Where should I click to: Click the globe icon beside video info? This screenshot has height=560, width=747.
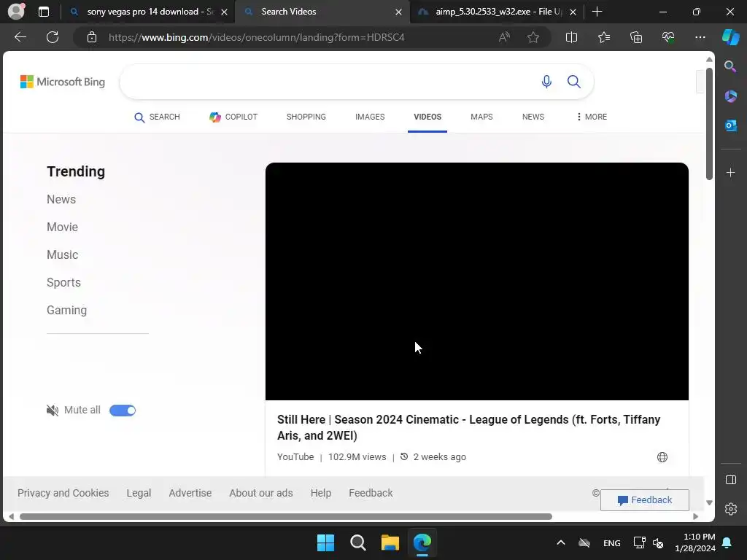click(662, 457)
